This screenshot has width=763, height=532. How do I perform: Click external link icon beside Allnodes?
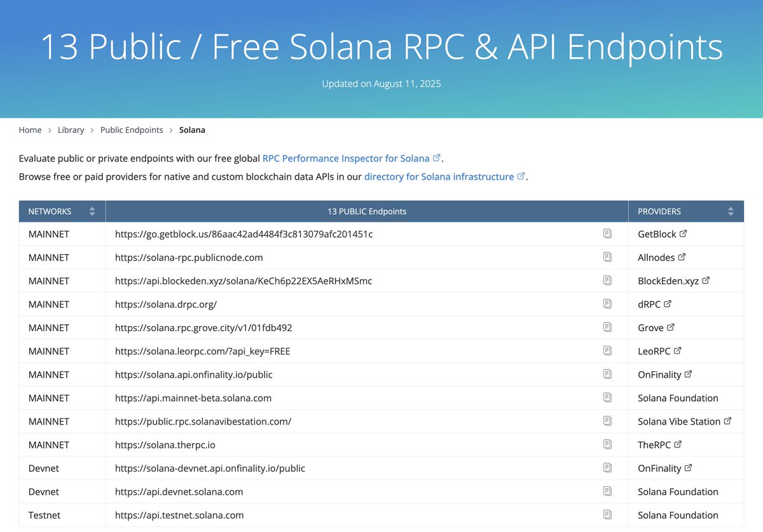pos(682,257)
